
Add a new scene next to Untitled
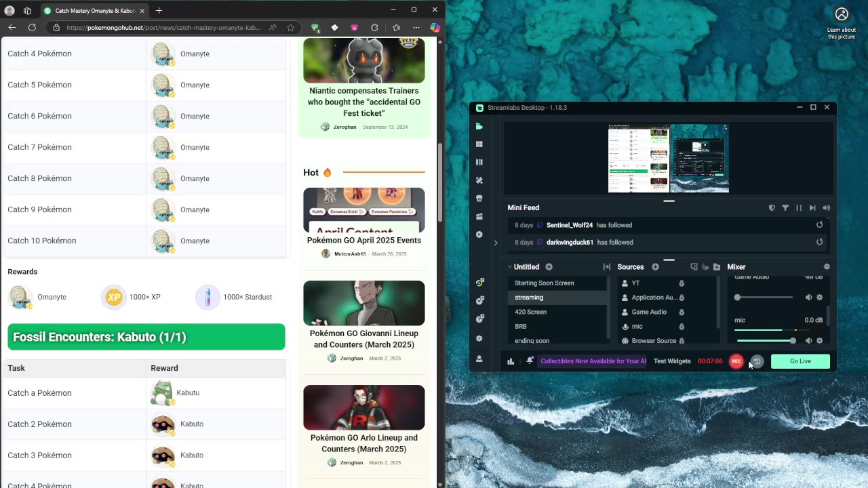click(549, 267)
